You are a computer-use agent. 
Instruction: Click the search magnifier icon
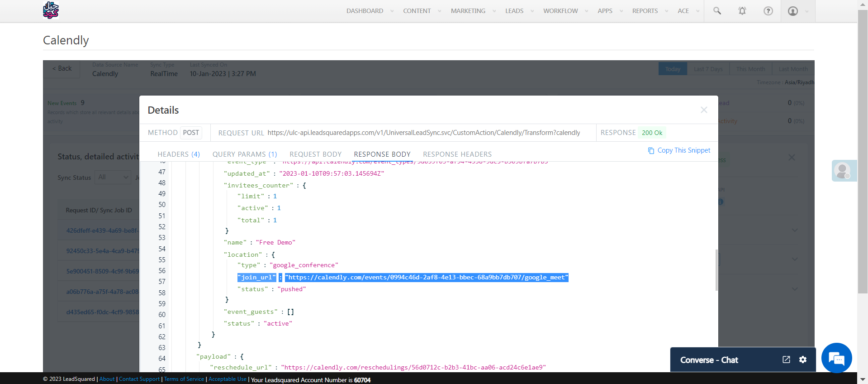(717, 11)
